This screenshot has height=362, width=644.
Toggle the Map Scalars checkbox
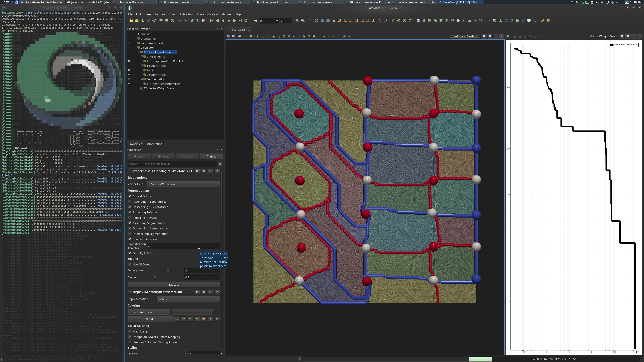click(x=130, y=331)
